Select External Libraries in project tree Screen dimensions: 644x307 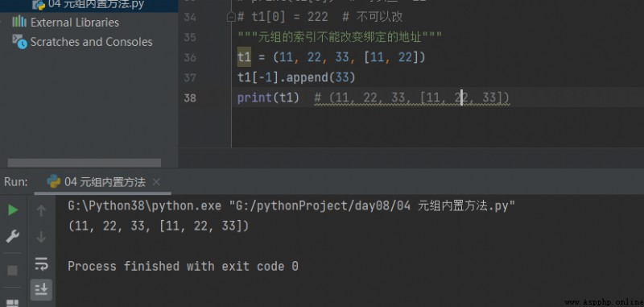[75, 23]
